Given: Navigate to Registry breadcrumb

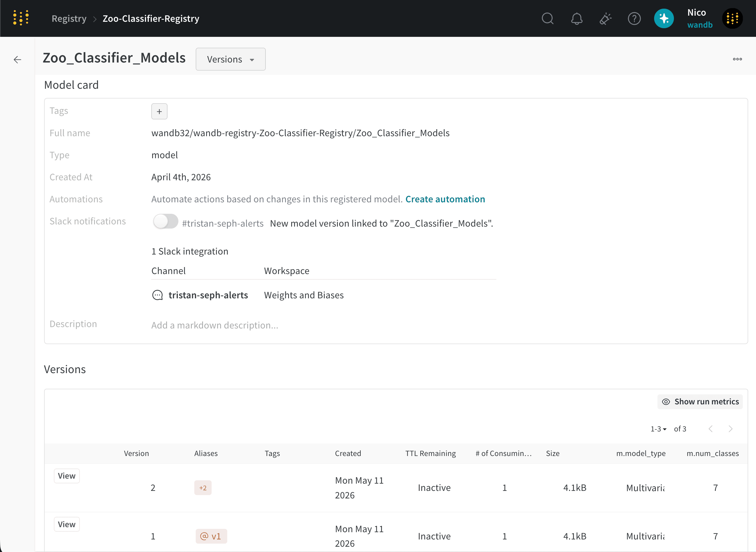Looking at the screenshot, I should pyautogui.click(x=69, y=18).
